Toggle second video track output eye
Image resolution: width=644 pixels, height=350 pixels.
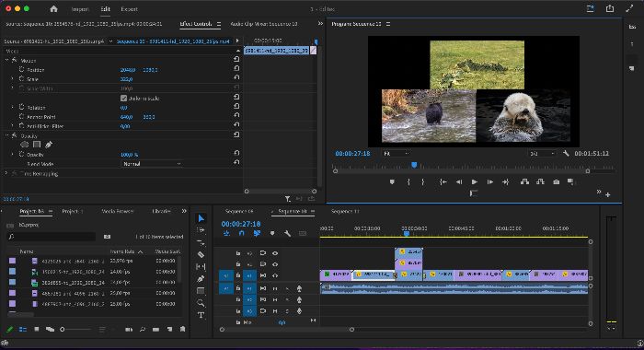[275, 264]
